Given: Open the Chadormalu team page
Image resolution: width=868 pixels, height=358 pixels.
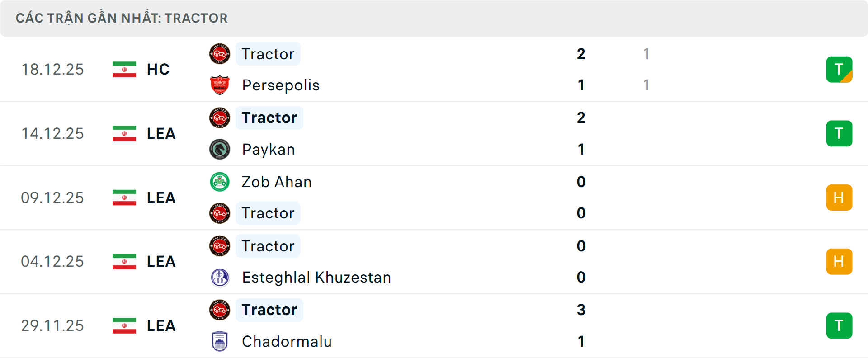Looking at the screenshot, I should tap(287, 341).
